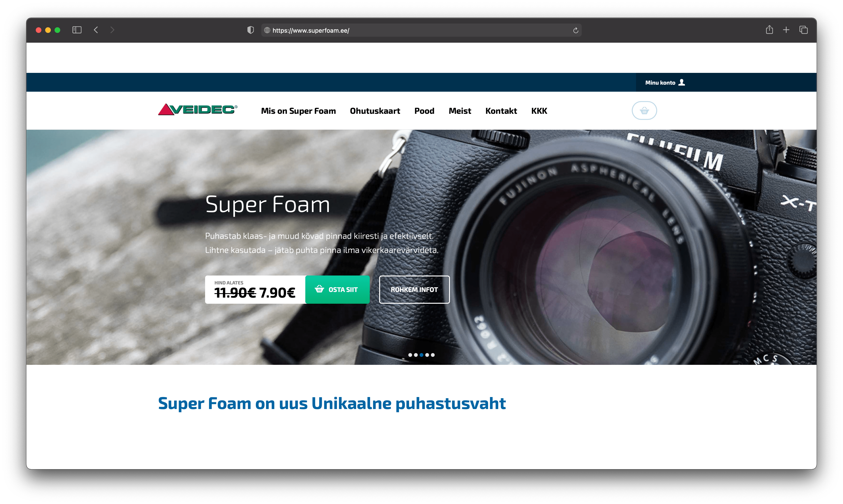Open the shopping basket icon in header

pos(644,110)
